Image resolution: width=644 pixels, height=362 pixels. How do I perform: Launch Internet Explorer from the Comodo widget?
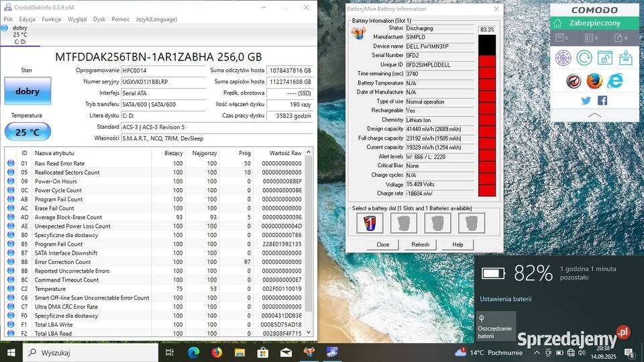[614, 81]
